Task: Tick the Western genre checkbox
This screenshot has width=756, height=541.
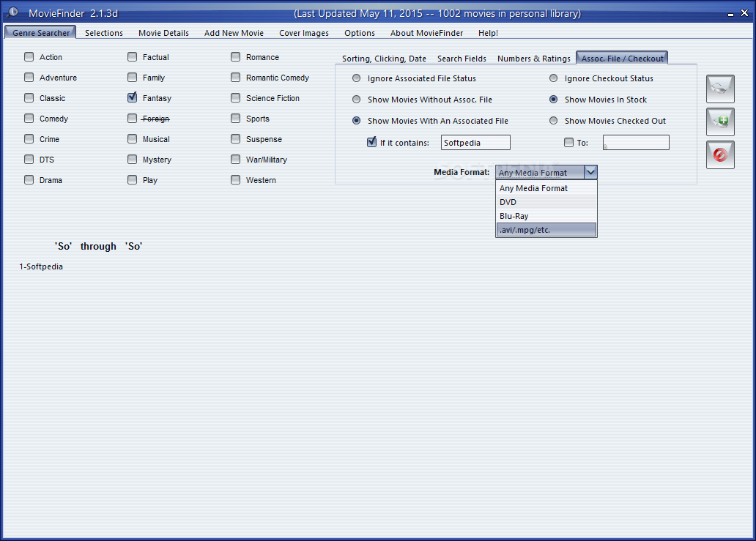Action: pyautogui.click(x=235, y=179)
